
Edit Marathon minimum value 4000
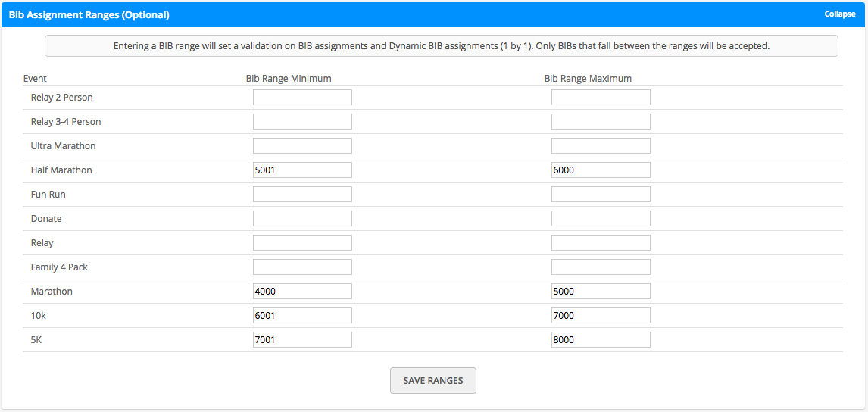302,292
